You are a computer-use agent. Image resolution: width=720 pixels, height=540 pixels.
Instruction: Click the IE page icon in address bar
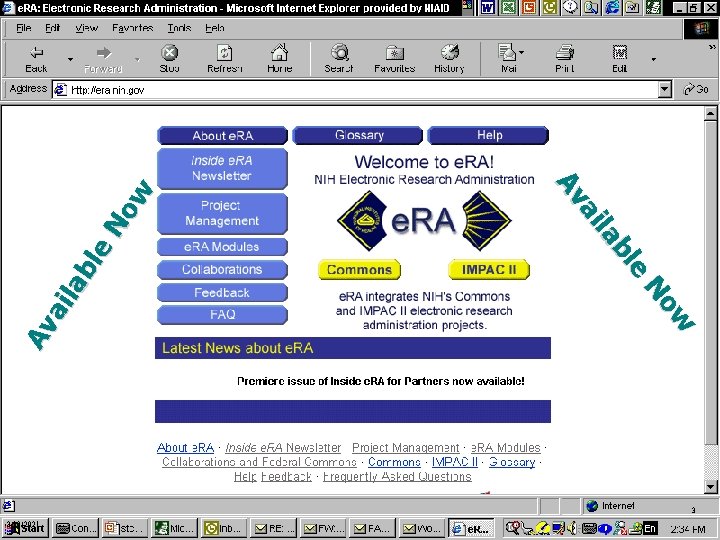(x=60, y=90)
